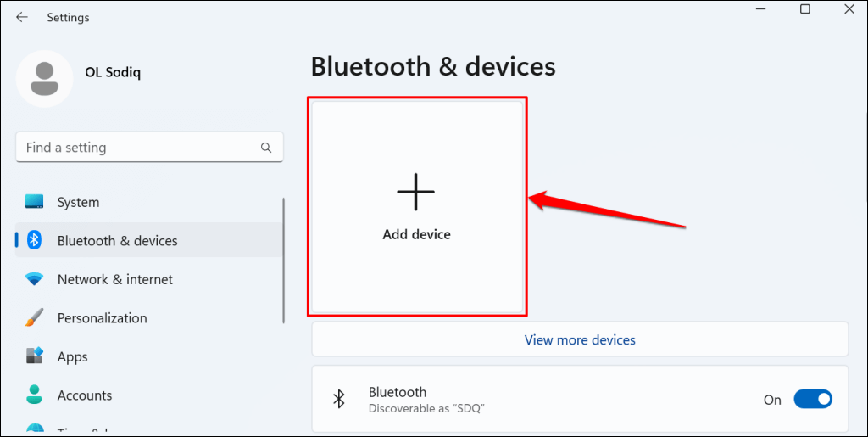
Task: Click the Apps grid icon
Action: 34,356
